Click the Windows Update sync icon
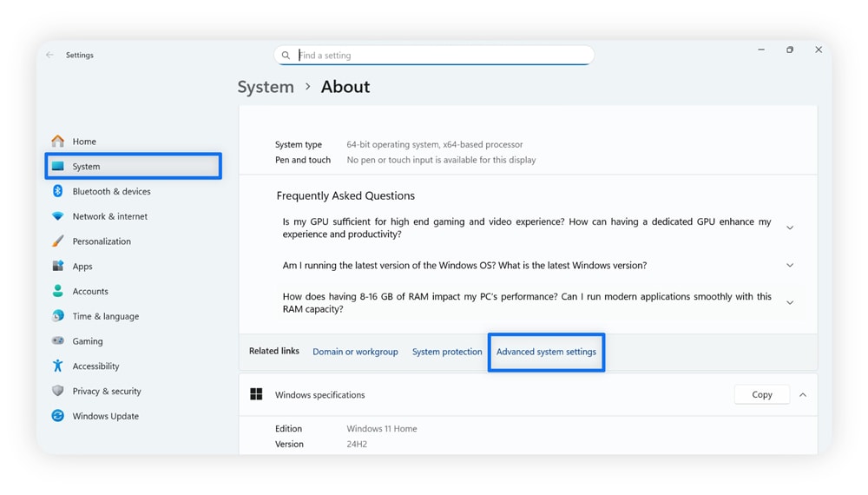Screen dimensions: 868x495 coord(57,415)
